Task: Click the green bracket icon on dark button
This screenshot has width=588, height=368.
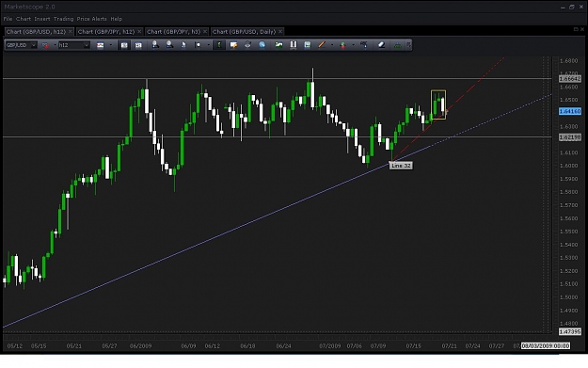Action: click(x=219, y=45)
